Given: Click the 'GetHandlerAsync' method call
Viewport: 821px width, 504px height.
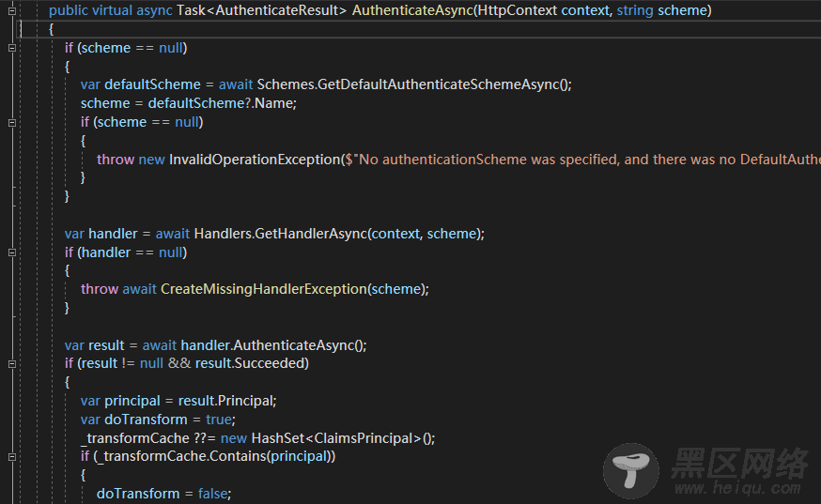Looking at the screenshot, I should tap(311, 234).
